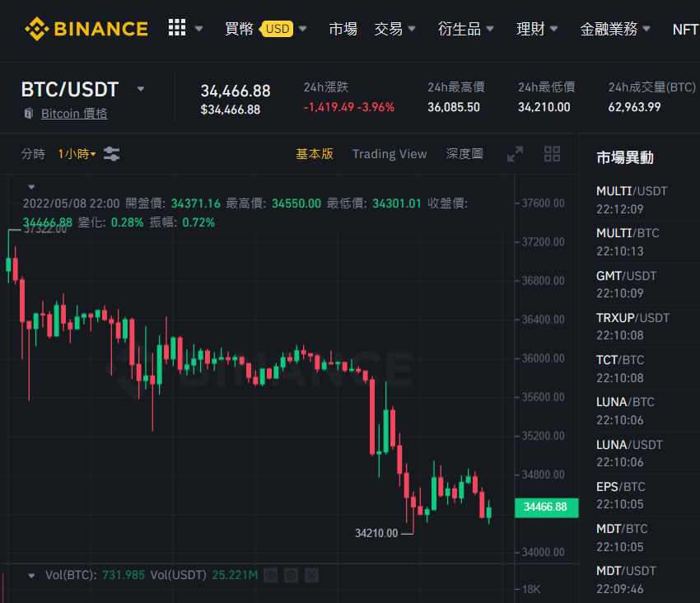
Task: Switch to the Trading View tab
Action: point(390,154)
